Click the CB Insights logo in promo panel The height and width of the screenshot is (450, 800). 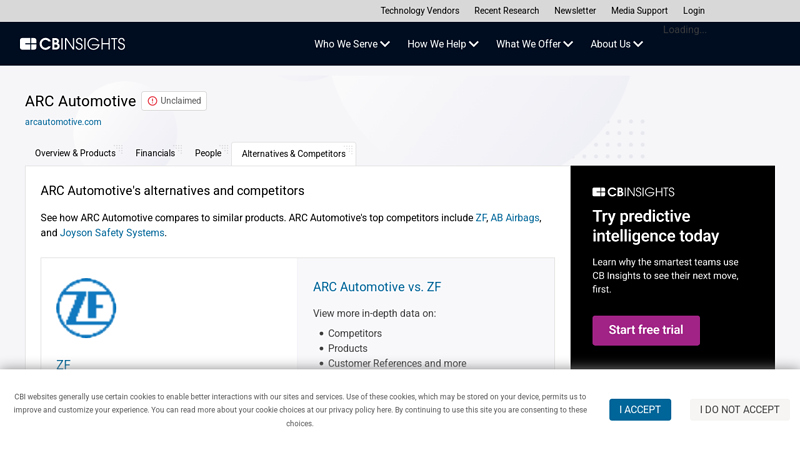click(x=633, y=192)
